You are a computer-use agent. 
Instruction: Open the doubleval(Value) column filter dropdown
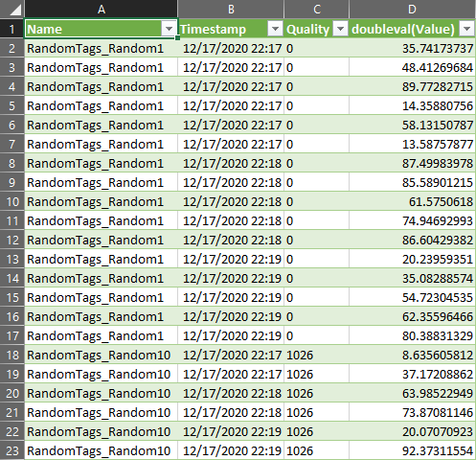click(466, 29)
